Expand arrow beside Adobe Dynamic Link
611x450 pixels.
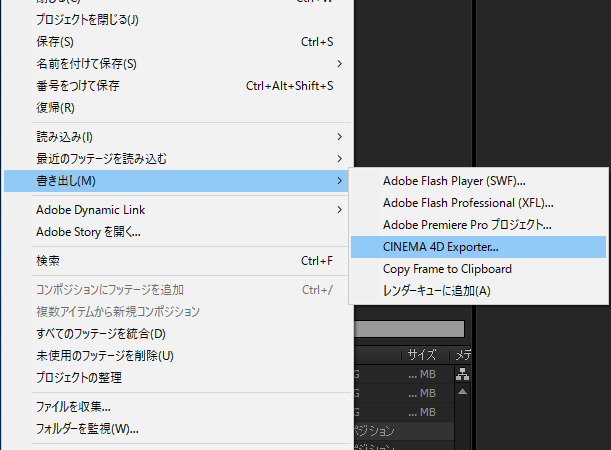click(339, 210)
